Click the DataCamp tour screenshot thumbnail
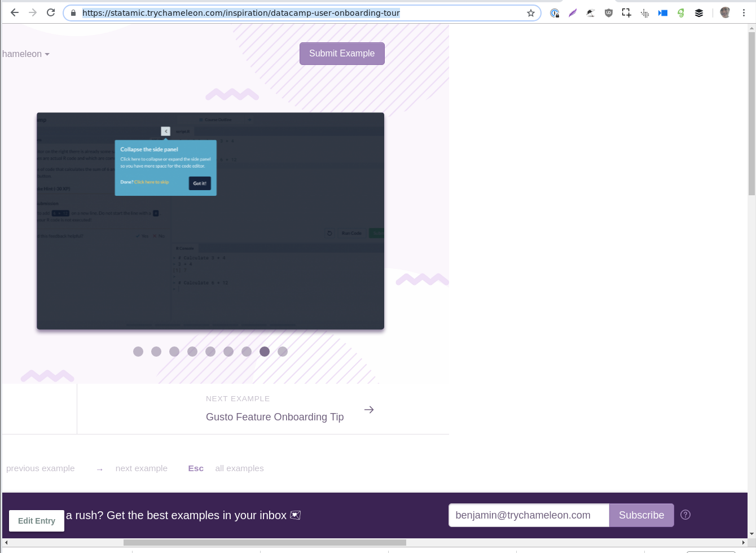Image resolution: width=756 pixels, height=553 pixels. 210,221
